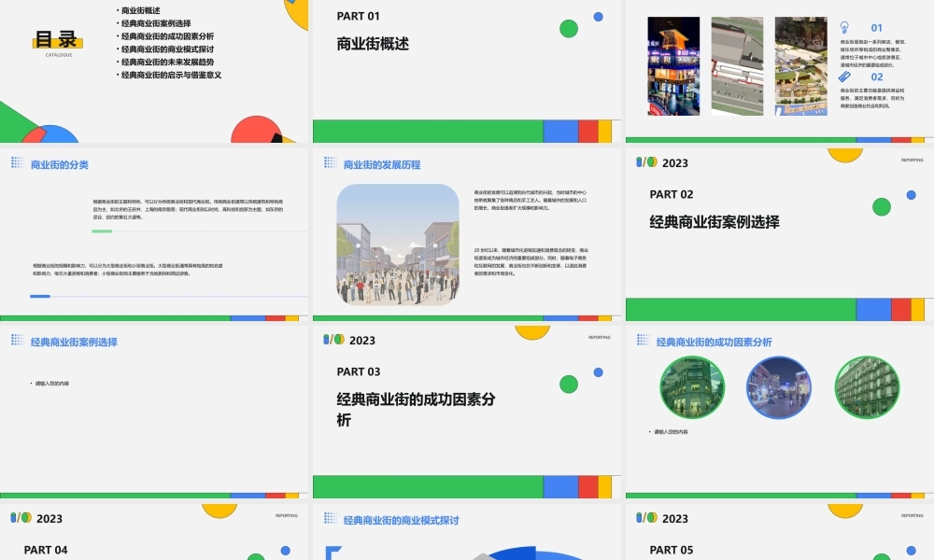Screen dimensions: 934x560
Task: Click catalogue item 经典商业街的成功因素分析
Action: tap(167, 36)
